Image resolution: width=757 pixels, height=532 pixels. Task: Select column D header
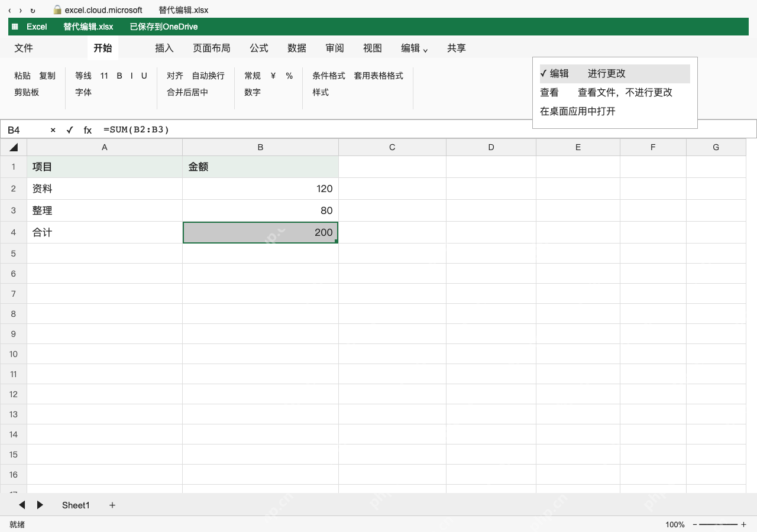click(491, 147)
